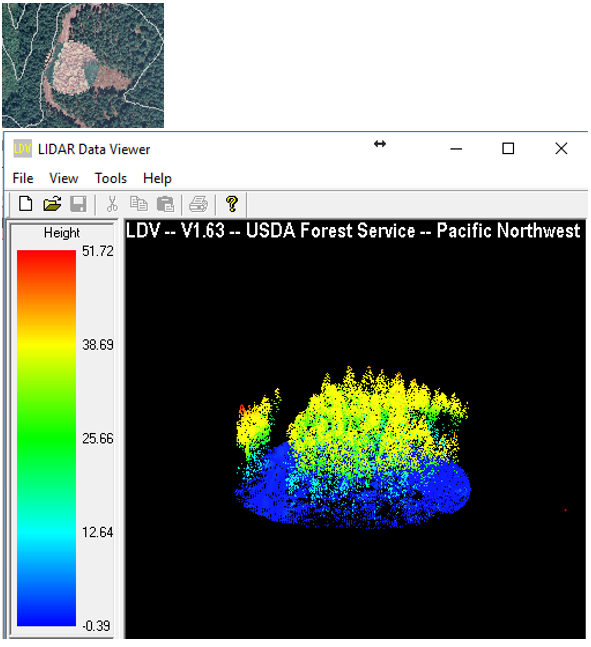Open the View menu
591x647 pixels.
(64, 178)
